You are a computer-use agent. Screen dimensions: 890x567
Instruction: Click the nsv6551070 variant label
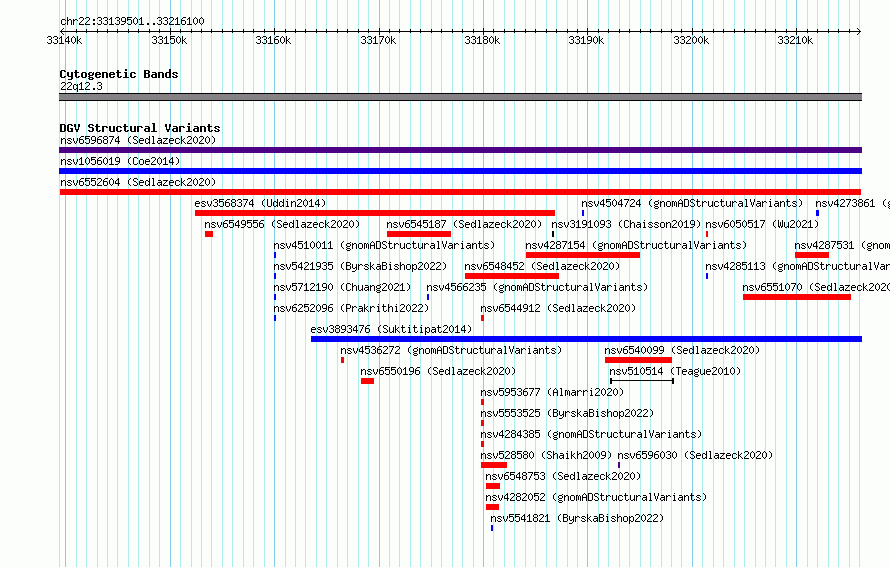click(816, 287)
